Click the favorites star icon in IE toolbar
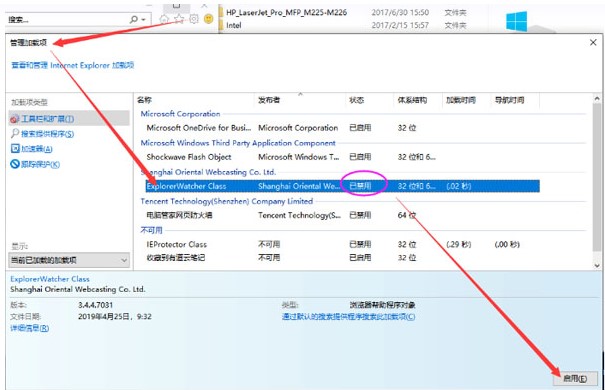Image resolution: width=605 pixels, height=390 pixels. (x=179, y=19)
